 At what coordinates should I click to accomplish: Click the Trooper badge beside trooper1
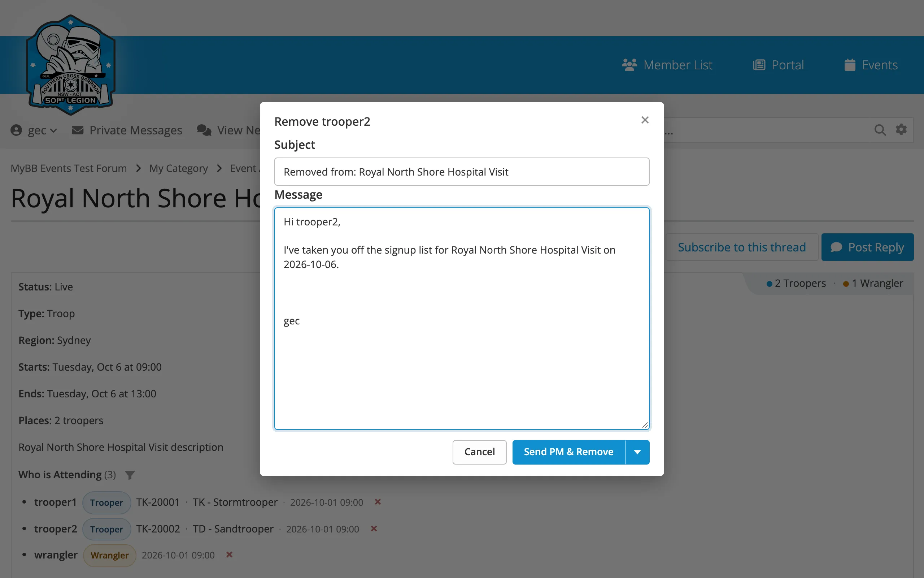(106, 503)
